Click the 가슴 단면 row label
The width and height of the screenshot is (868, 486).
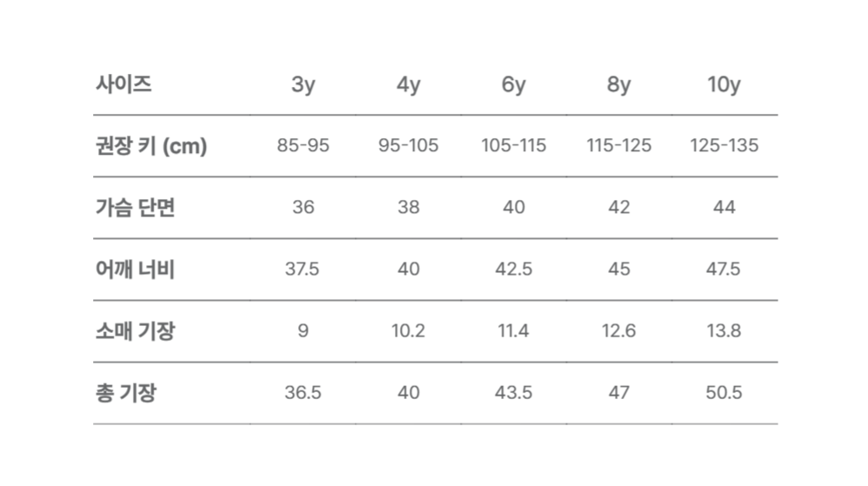[135, 208]
